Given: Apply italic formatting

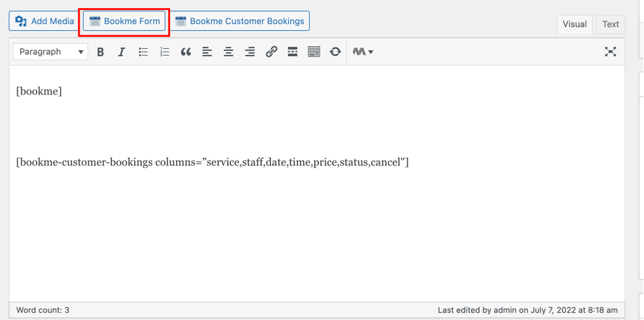Looking at the screenshot, I should point(122,52).
